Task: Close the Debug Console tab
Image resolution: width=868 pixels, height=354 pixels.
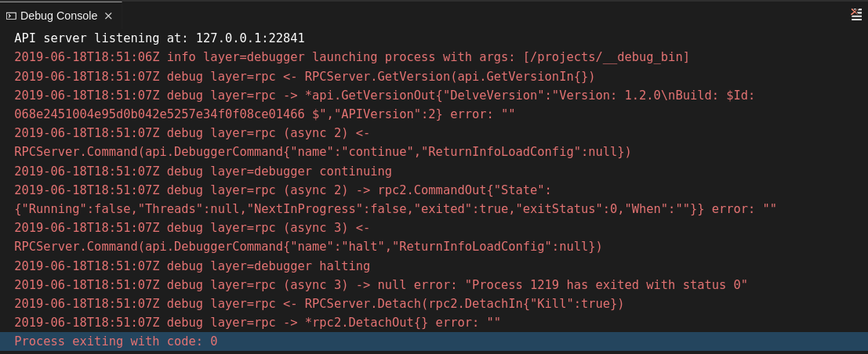Action: tap(108, 16)
